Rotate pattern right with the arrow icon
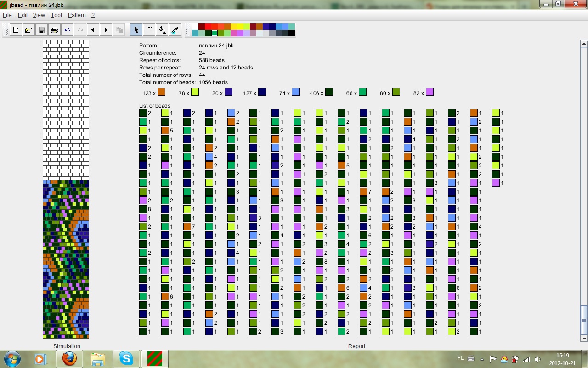The image size is (588, 368). (106, 30)
